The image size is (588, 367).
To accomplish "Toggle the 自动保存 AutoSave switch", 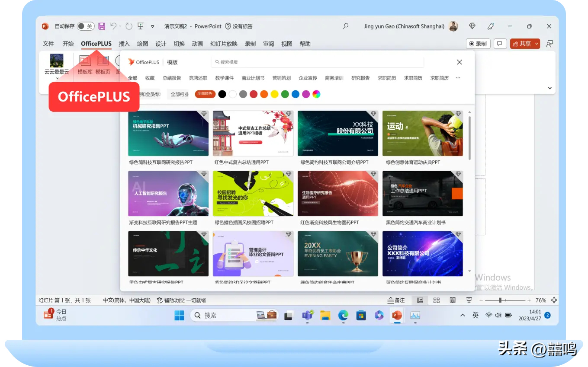I will coord(86,26).
